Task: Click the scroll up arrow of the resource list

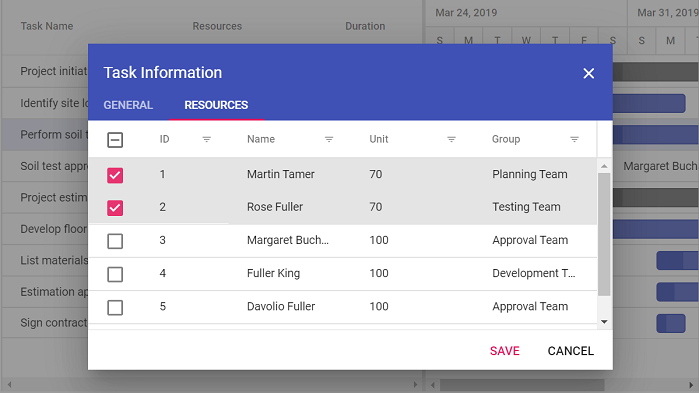Action: [x=604, y=166]
